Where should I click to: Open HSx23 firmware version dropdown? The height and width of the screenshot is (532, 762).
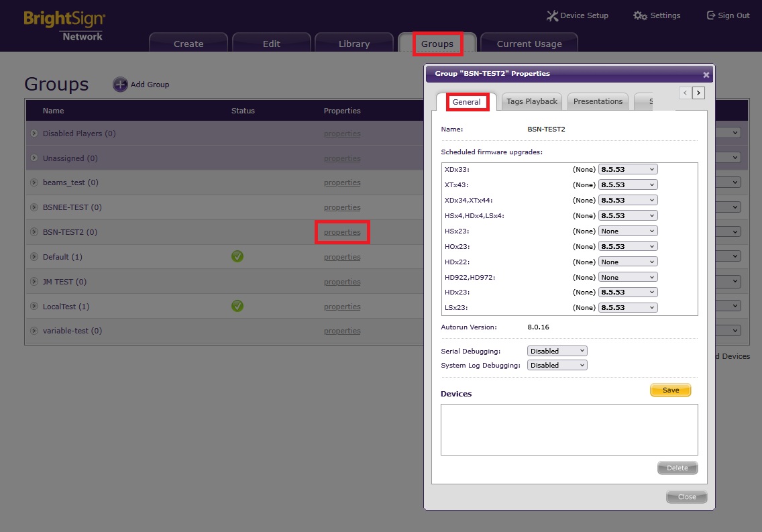tap(627, 231)
